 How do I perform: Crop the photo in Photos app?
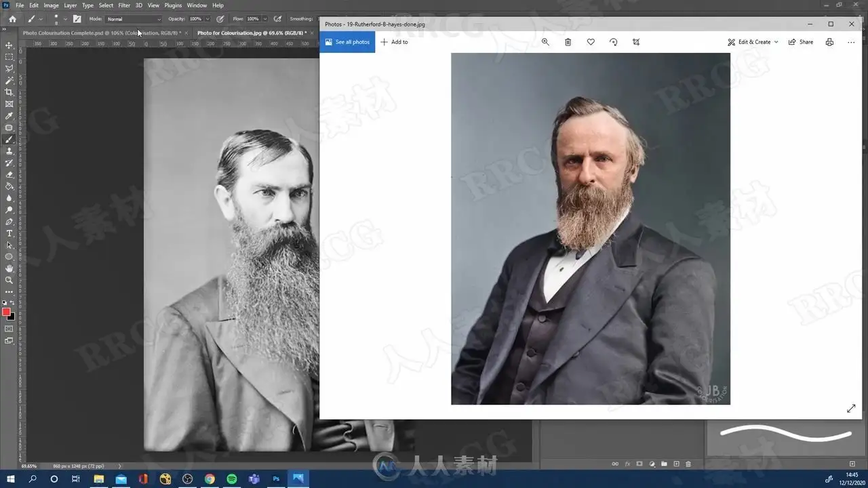[636, 42]
